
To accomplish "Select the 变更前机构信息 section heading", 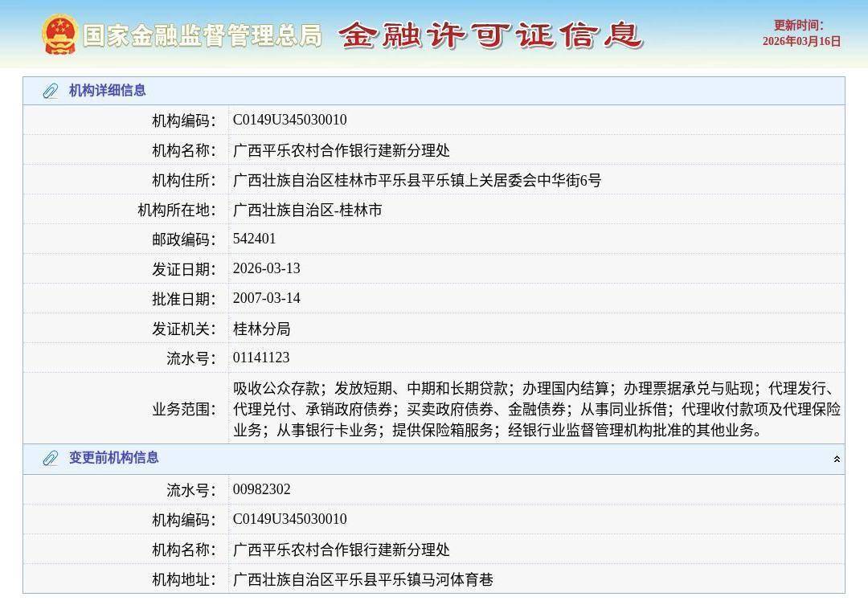I will coord(113,458).
